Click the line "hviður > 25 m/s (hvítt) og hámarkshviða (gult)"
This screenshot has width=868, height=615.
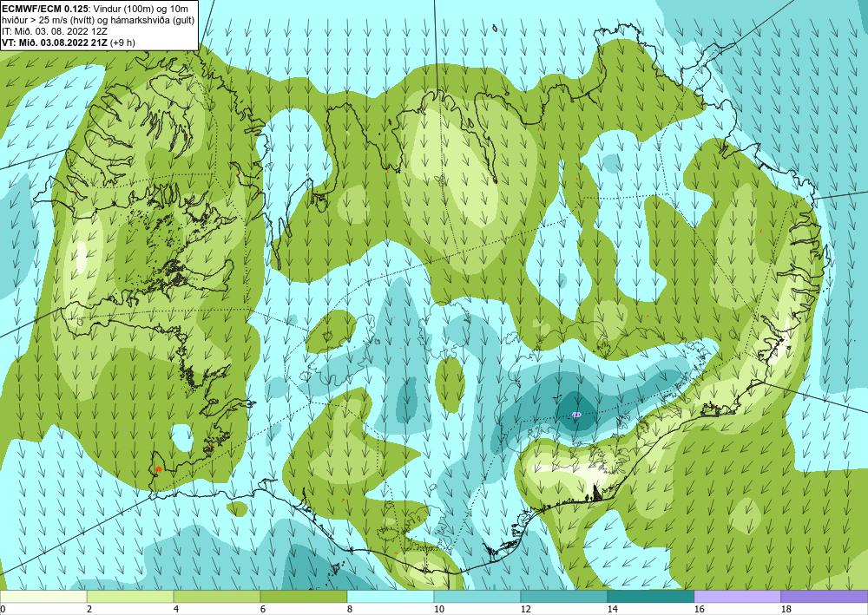97,20
